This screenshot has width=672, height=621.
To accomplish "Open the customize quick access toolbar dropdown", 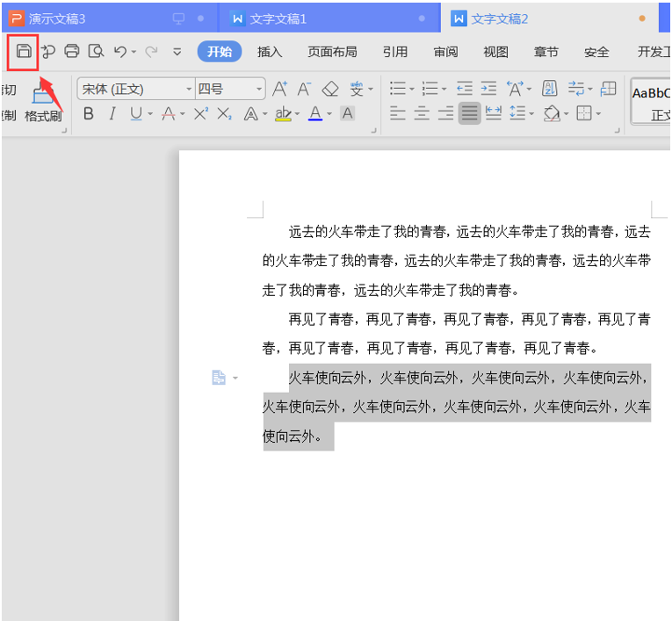I will tap(177, 53).
